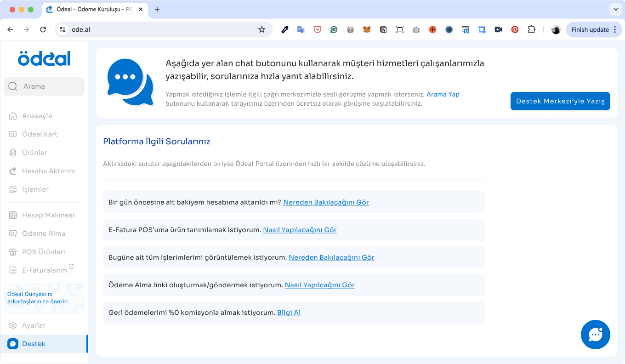Click the Platforma İlgili Sorularınız heading
The height and width of the screenshot is (364, 625).
[157, 142]
